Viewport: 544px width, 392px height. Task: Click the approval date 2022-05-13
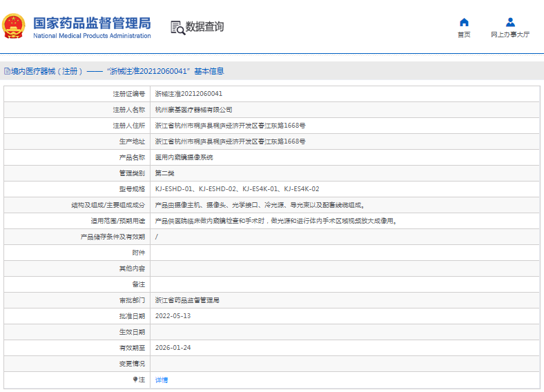point(173,316)
